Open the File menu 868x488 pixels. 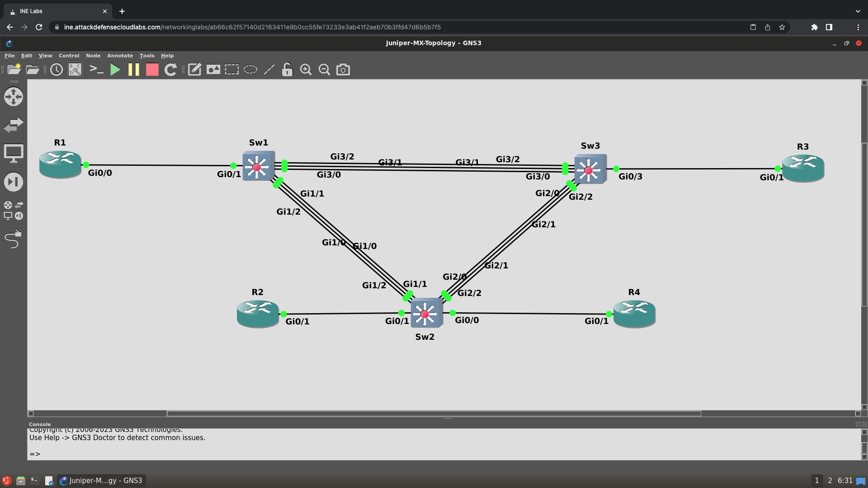pyautogui.click(x=9, y=56)
